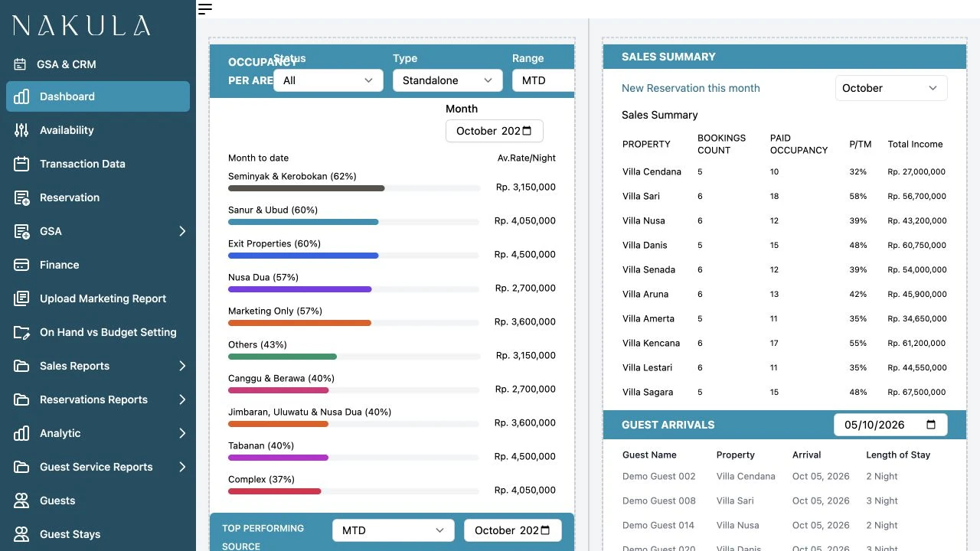Viewport: 980px width, 551px height.
Task: Open the Finance menu item
Action: pyautogui.click(x=98, y=265)
